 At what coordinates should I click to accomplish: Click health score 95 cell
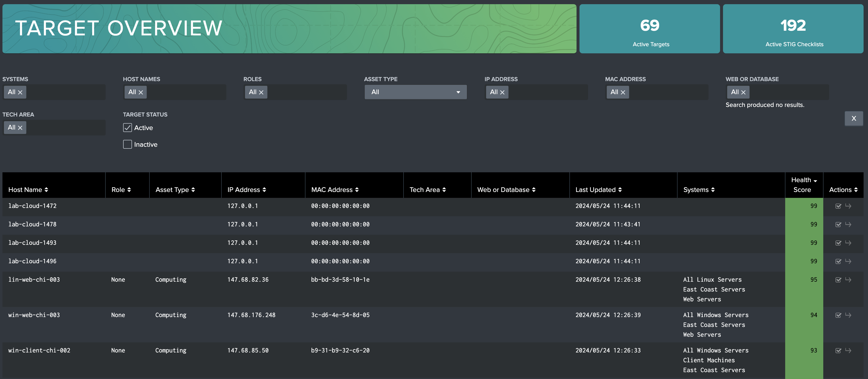coord(804,289)
